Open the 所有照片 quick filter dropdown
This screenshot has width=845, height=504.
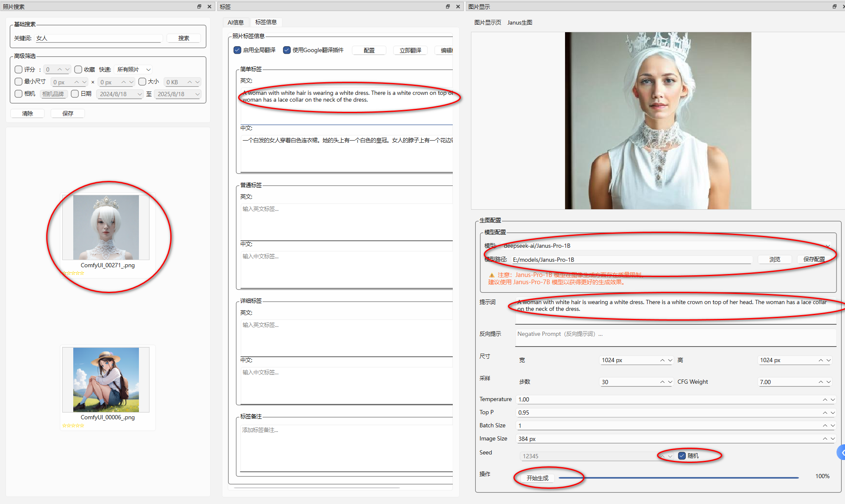click(x=134, y=69)
